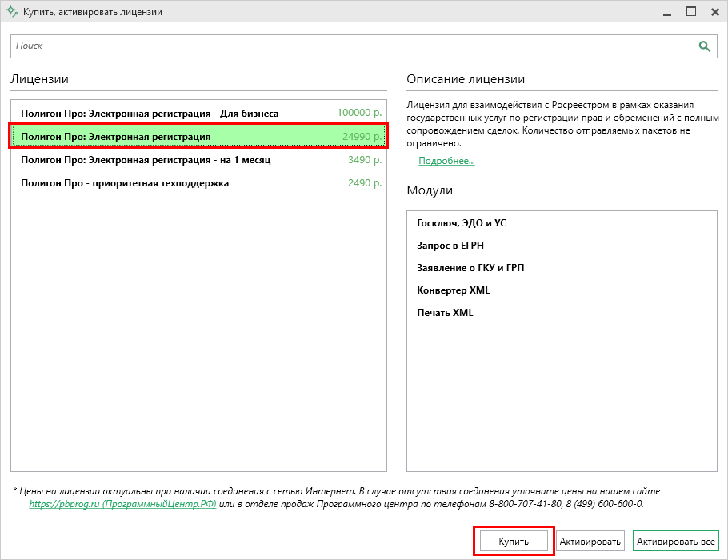Click the green search magnifier icon
The width and height of the screenshot is (728, 560).
[704, 46]
